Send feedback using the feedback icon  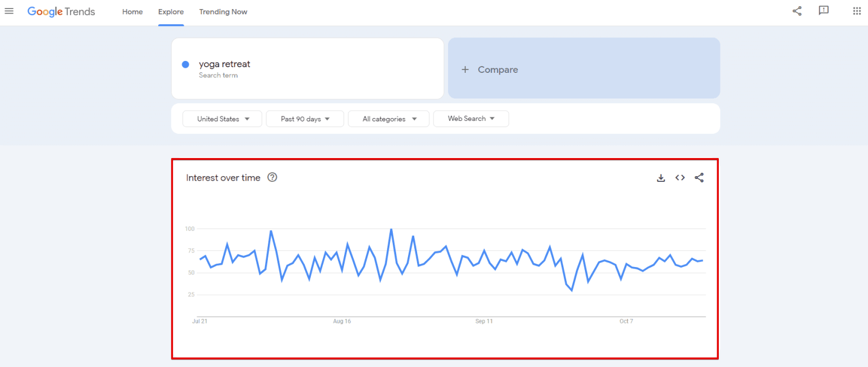coord(823,11)
